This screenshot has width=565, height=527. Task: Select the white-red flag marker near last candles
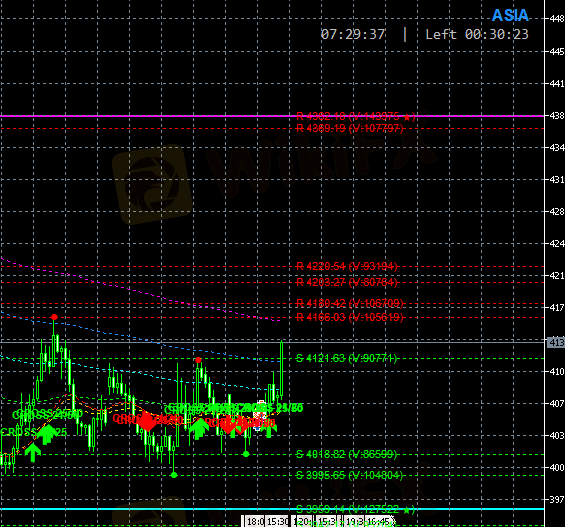click(260, 415)
